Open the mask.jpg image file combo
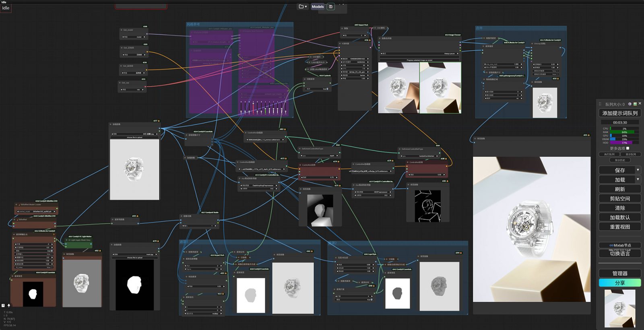 [135, 254]
